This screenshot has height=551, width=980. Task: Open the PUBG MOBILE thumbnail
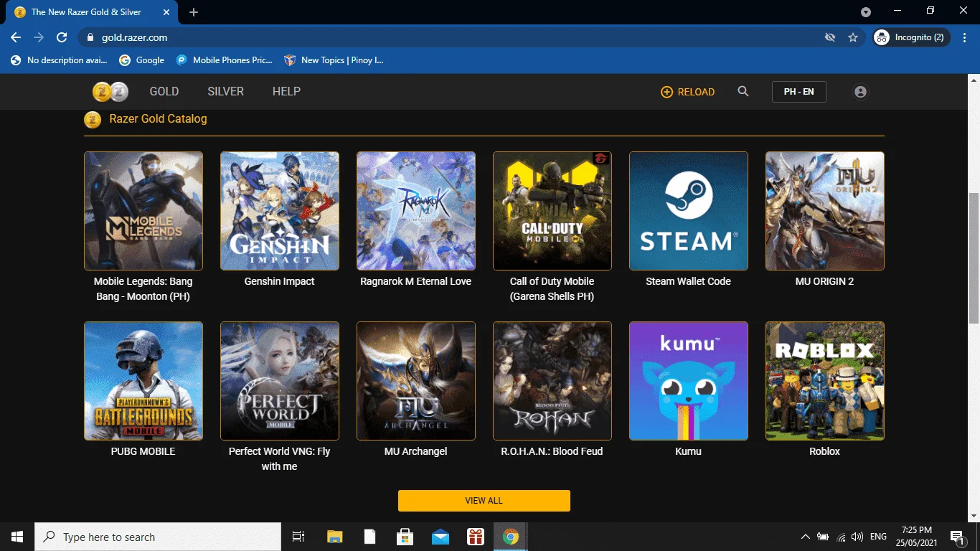143,381
